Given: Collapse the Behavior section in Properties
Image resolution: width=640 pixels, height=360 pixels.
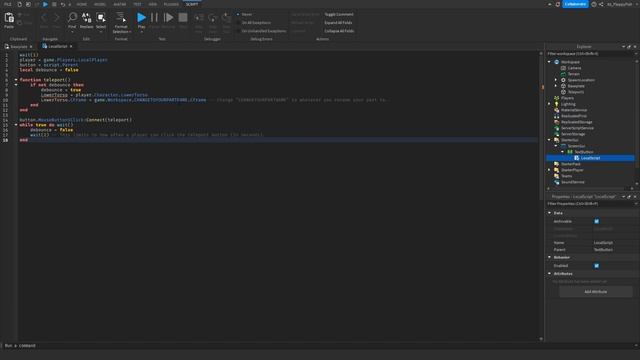Looking at the screenshot, I should 549,257.
